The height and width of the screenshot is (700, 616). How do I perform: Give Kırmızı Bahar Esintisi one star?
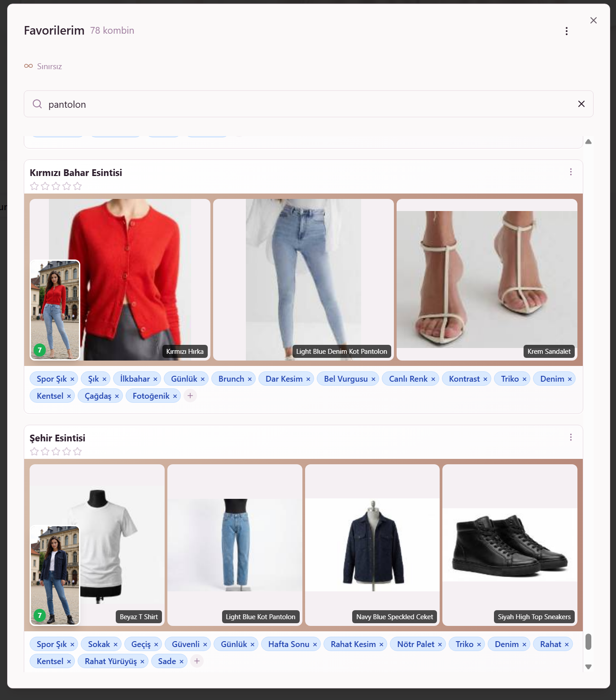coord(35,186)
